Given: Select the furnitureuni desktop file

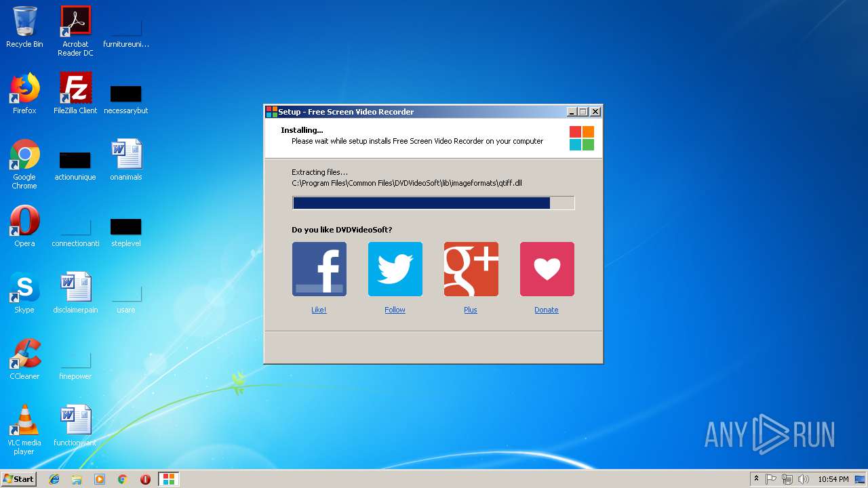Looking at the screenshot, I should click(126, 33).
